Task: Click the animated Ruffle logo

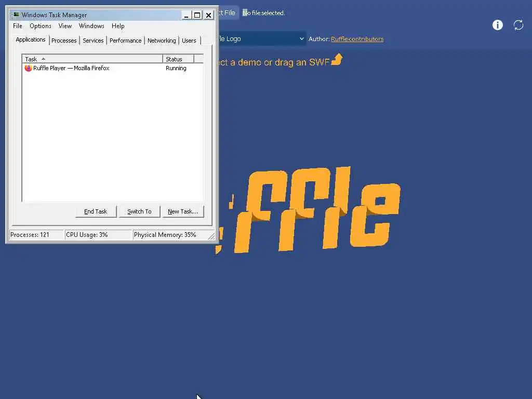Action: [309, 210]
